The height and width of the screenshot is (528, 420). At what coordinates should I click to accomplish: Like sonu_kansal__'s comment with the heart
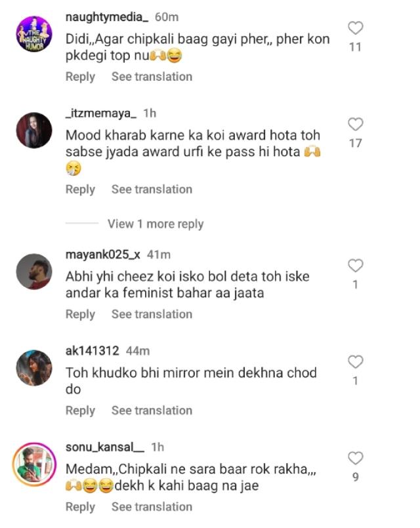pyautogui.click(x=355, y=458)
